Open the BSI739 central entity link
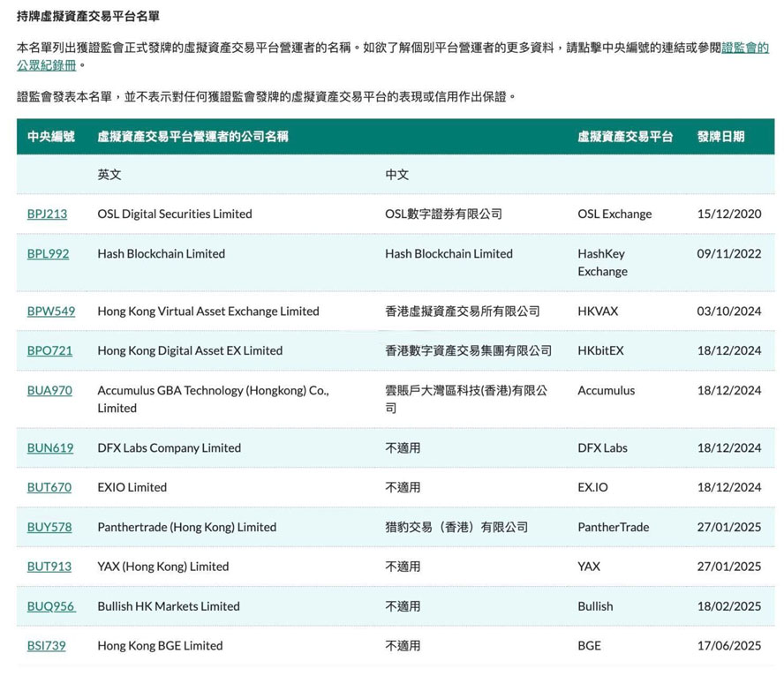The width and height of the screenshot is (784, 676). [46, 646]
